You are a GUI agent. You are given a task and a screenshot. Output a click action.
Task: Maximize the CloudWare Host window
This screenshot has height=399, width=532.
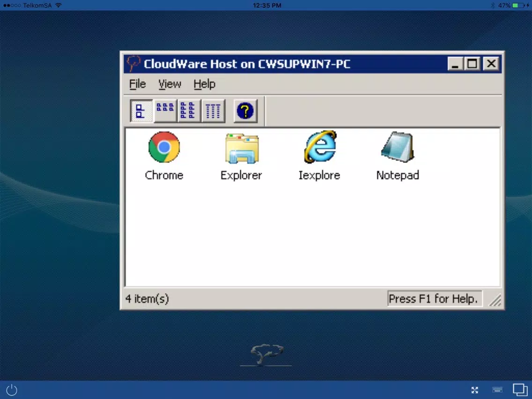coord(472,63)
